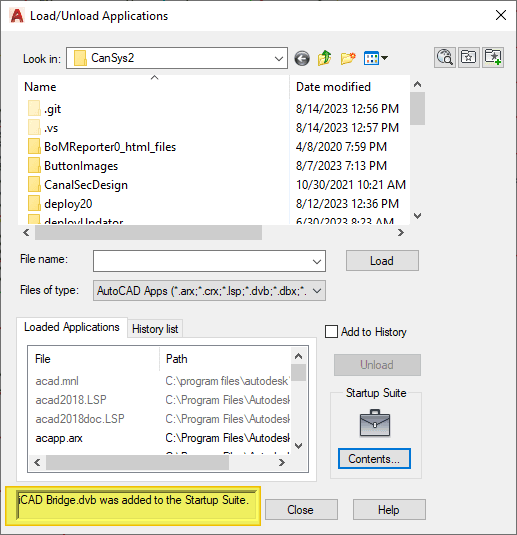The image size is (517, 535).
Task: Click the 8/14/2023 12:56 PM date cell
Action: pos(347,109)
